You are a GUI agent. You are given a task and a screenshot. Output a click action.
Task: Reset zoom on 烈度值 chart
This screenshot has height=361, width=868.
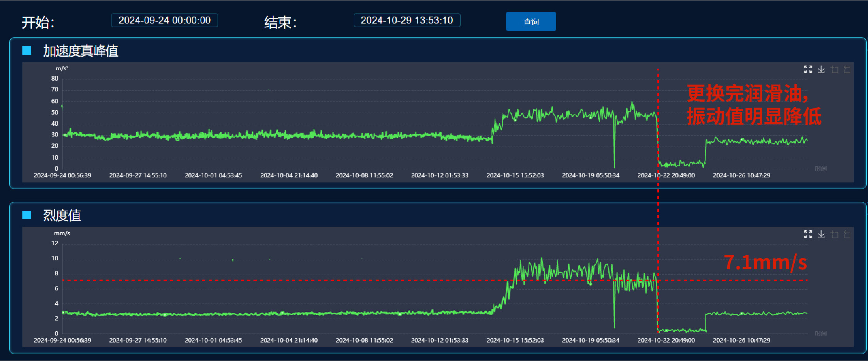847,234
